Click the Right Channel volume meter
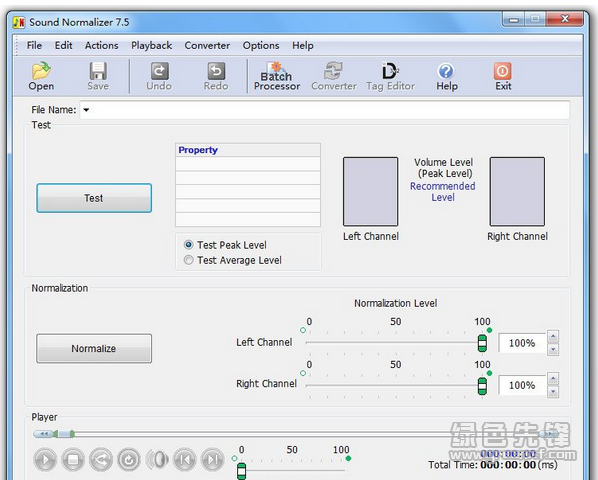Image resolution: width=598 pixels, height=480 pixels. [517, 191]
